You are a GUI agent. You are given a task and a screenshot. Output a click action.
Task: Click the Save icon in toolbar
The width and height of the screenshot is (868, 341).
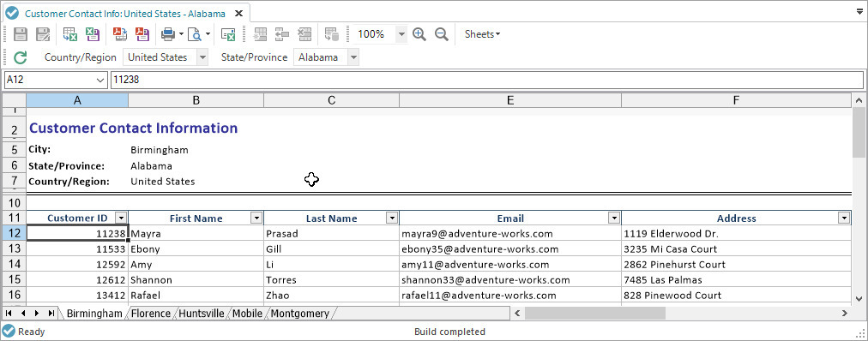pyautogui.click(x=21, y=34)
